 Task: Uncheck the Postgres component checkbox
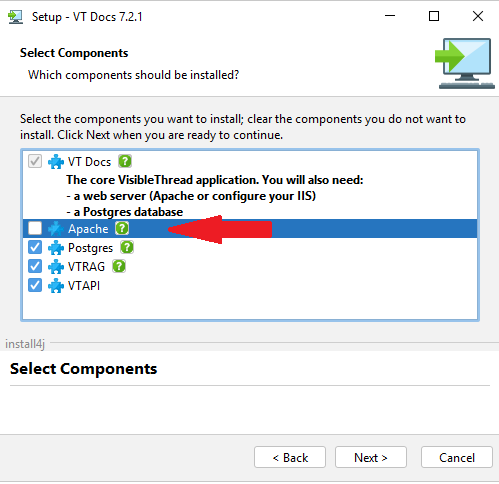(x=35, y=247)
